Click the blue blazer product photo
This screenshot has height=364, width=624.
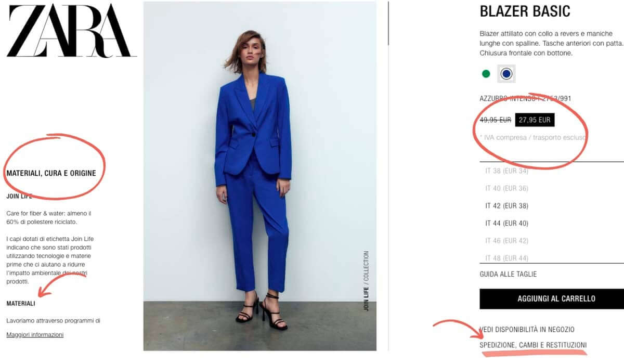tap(259, 177)
